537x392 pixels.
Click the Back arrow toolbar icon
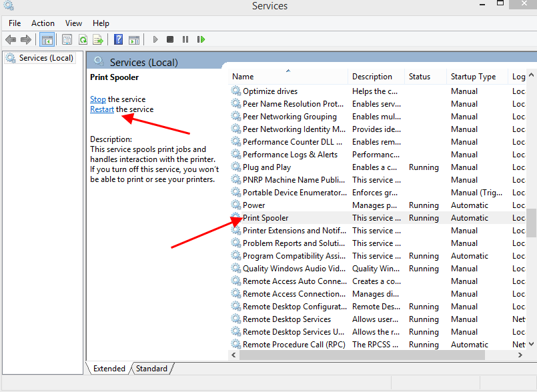pyautogui.click(x=11, y=40)
